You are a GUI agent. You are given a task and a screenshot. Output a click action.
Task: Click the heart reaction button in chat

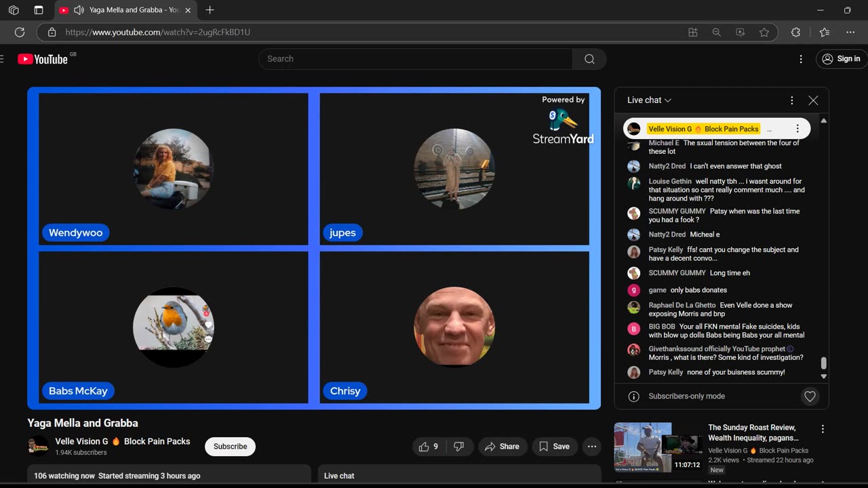point(810,396)
